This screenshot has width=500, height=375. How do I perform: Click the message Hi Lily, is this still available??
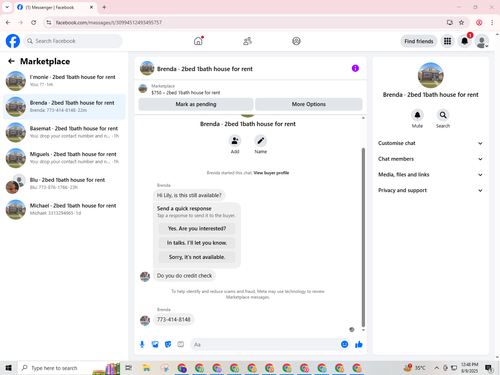(x=189, y=195)
